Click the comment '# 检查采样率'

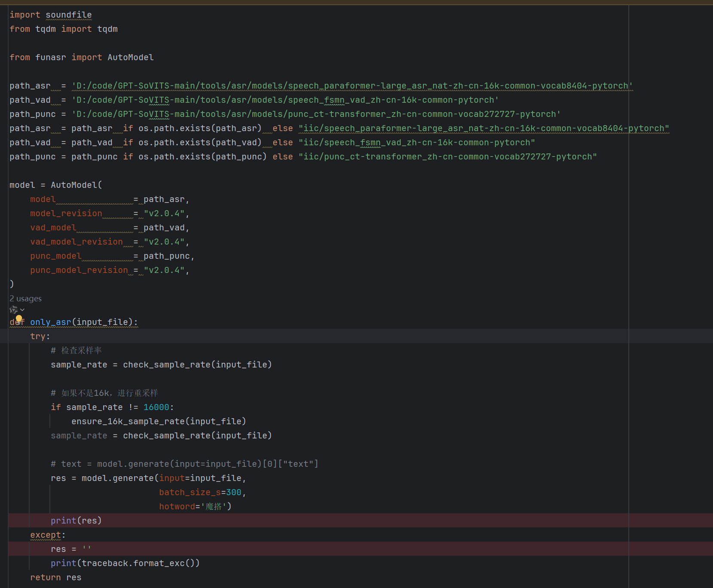76,350
